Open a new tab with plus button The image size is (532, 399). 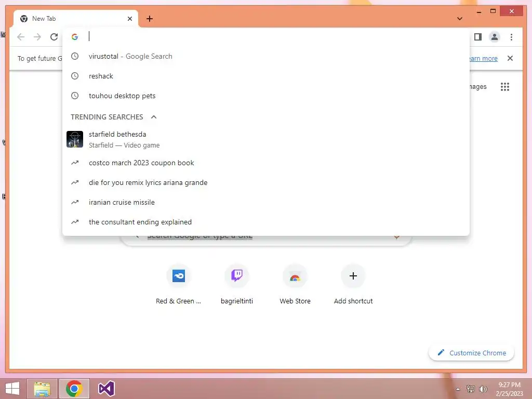click(x=150, y=19)
